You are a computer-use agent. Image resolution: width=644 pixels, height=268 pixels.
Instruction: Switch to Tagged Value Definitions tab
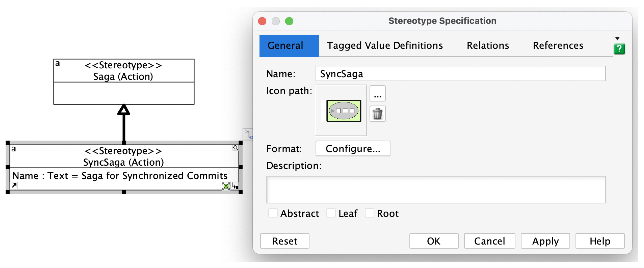click(x=384, y=46)
